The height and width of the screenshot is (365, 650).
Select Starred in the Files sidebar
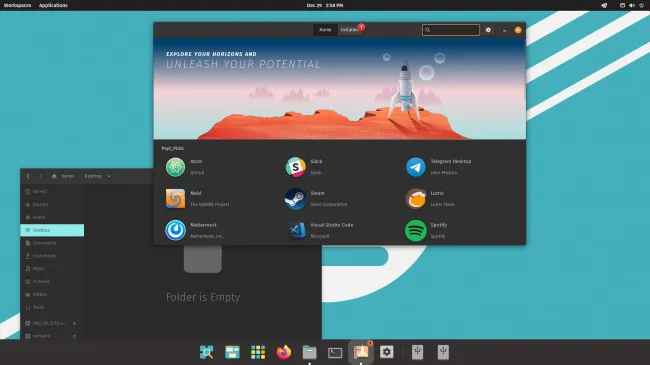[52, 204]
